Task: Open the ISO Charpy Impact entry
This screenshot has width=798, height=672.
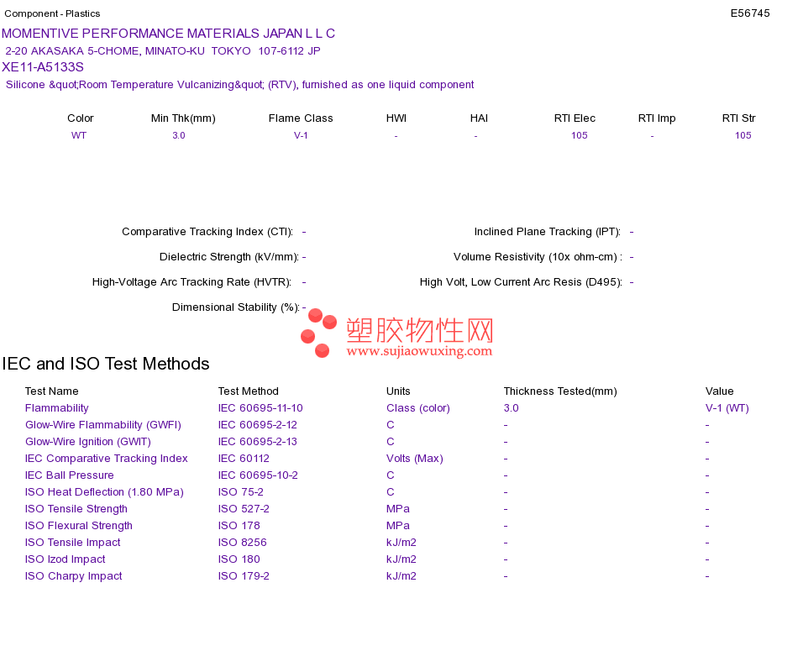Action: click(x=73, y=576)
